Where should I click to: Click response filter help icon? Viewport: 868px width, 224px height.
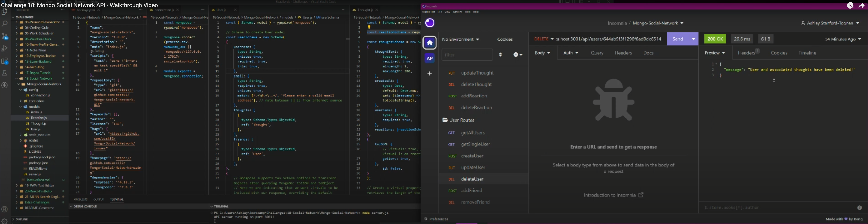coord(860,208)
